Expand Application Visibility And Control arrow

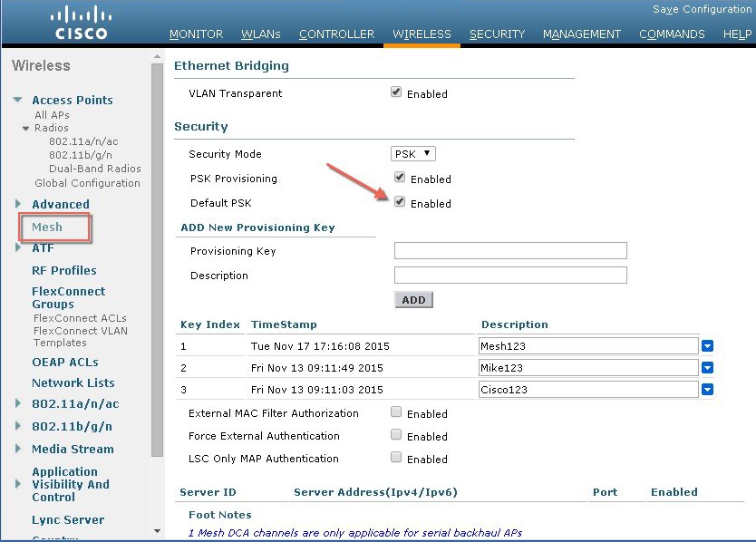coord(18,484)
